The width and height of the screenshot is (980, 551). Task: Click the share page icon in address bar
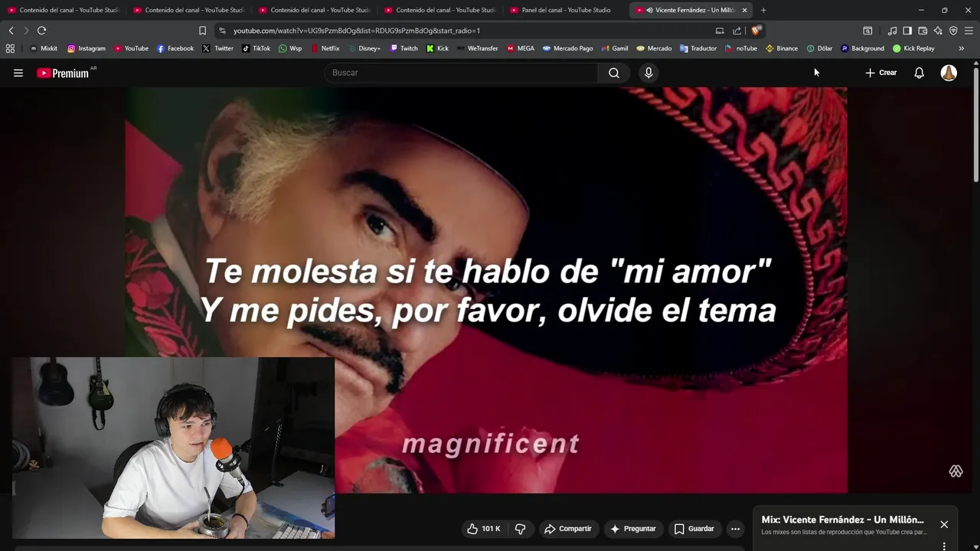click(737, 31)
